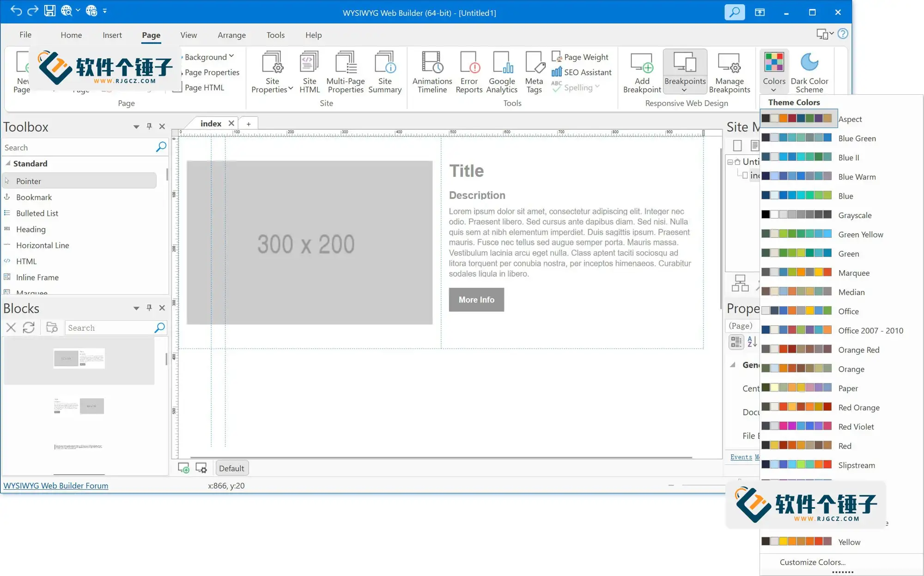
Task: Click the Publish globe icon
Action: [x=91, y=11]
